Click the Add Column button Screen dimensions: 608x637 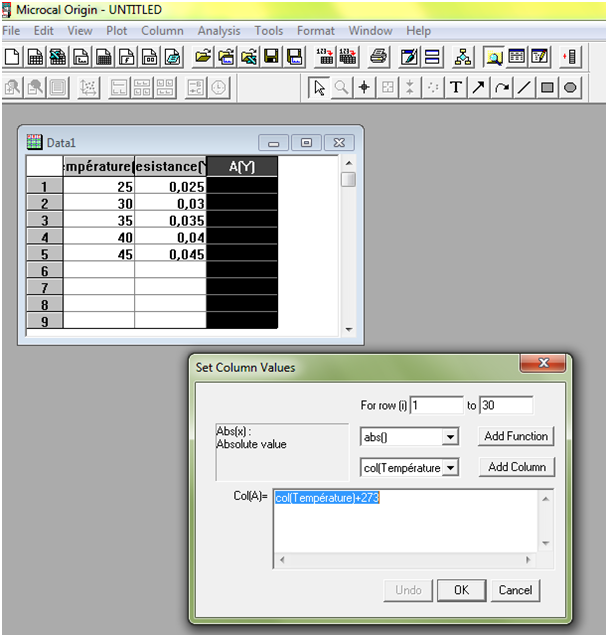(x=515, y=467)
